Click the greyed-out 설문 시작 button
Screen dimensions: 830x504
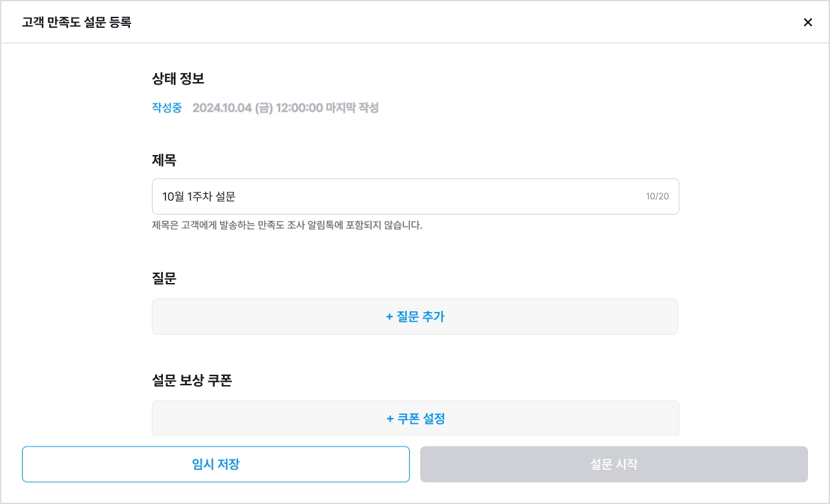click(614, 465)
